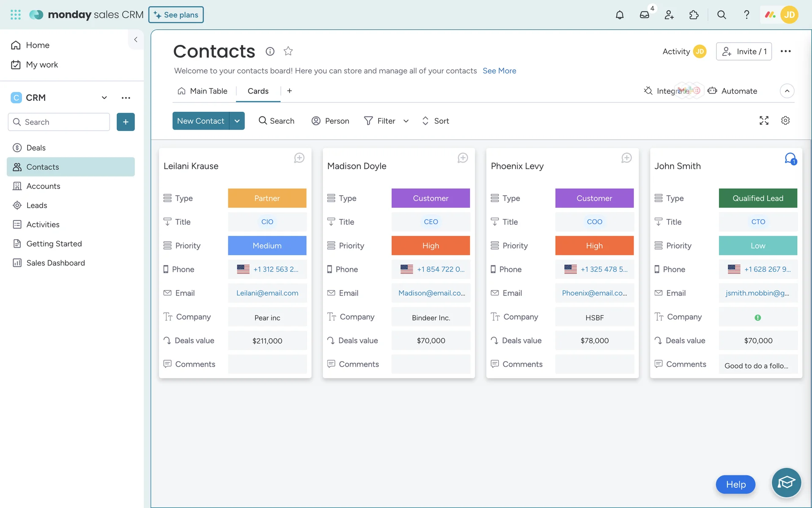Viewport: 812px width, 508px height.
Task: Expand the CRM workspace selector
Action: tap(104, 98)
